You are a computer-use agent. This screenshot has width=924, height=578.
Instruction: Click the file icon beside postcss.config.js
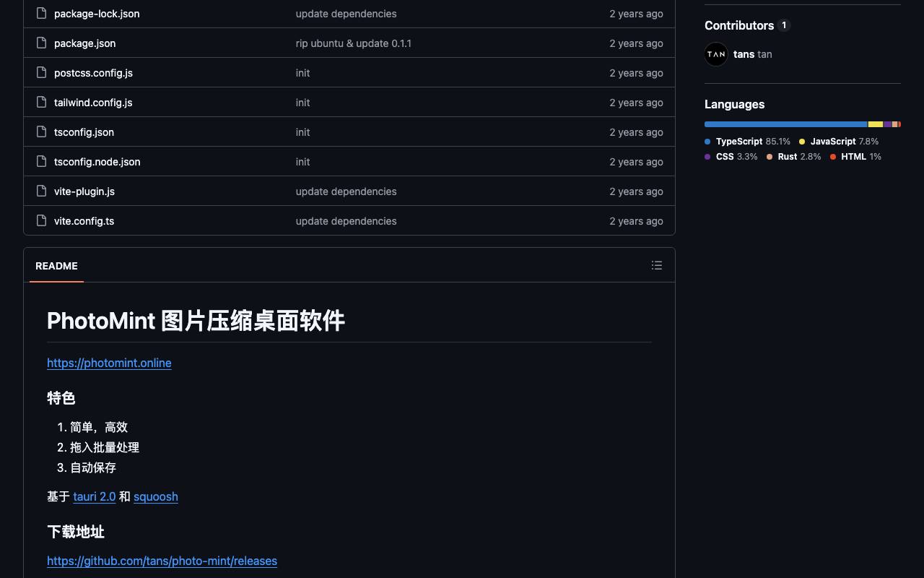pos(41,72)
